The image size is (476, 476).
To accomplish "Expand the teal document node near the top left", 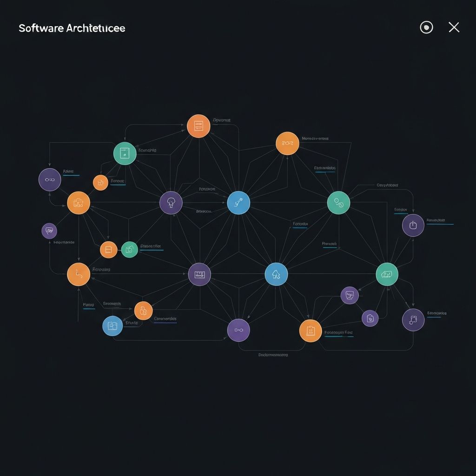I will [x=124, y=153].
